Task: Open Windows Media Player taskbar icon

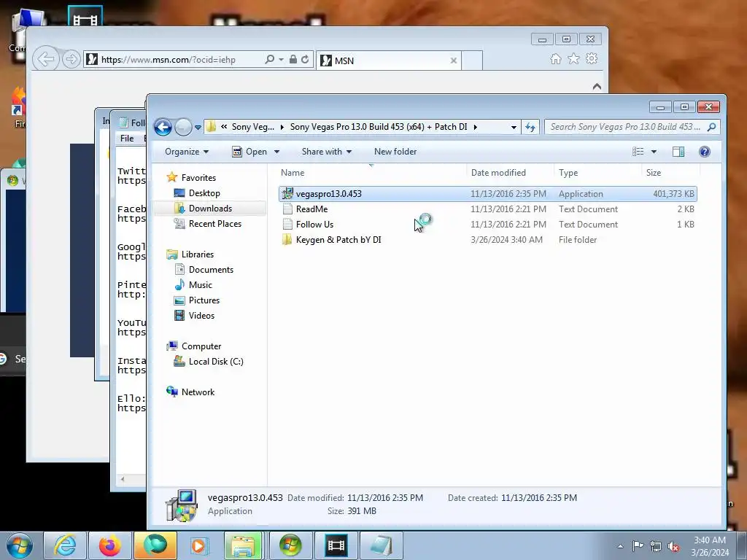Action: pos(198,545)
